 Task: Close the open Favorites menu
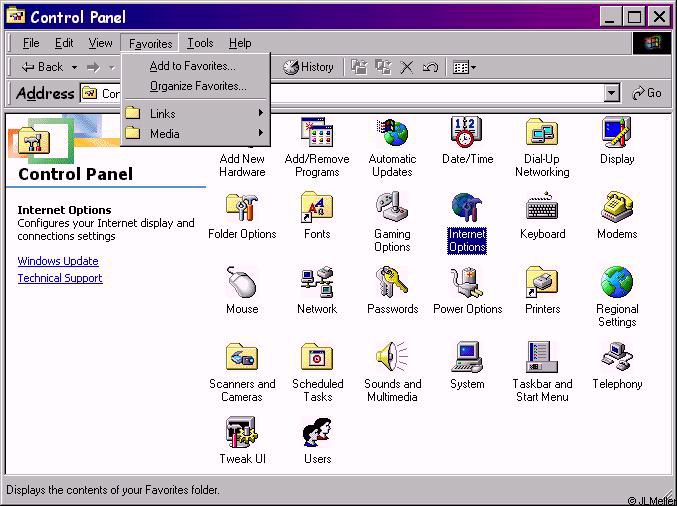(x=150, y=44)
